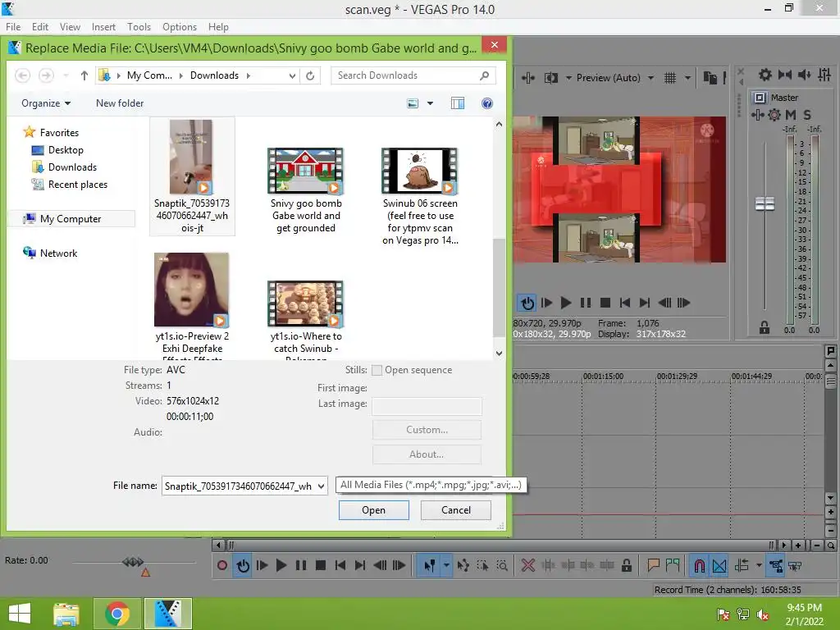Expand the Organize dropdown
This screenshot has width=840, height=630.
point(46,103)
